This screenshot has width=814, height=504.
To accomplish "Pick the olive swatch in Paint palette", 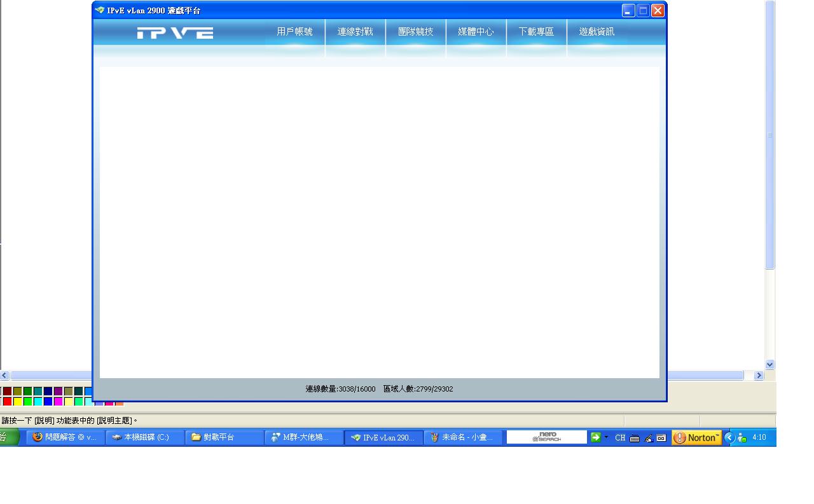I will point(17,392).
